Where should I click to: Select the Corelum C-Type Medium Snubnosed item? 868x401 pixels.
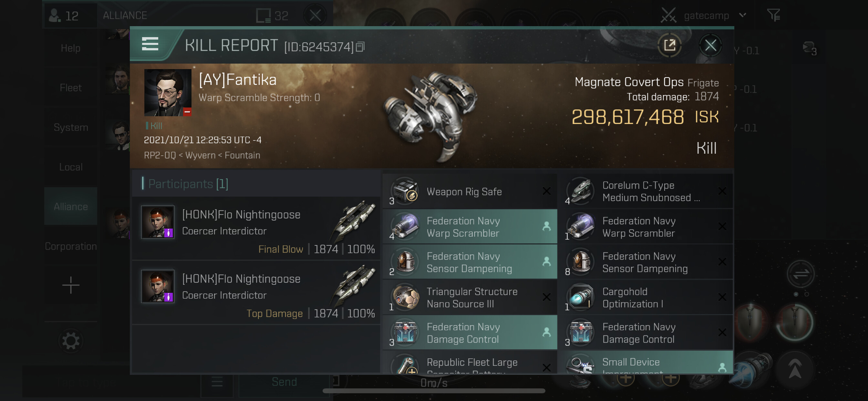646,191
